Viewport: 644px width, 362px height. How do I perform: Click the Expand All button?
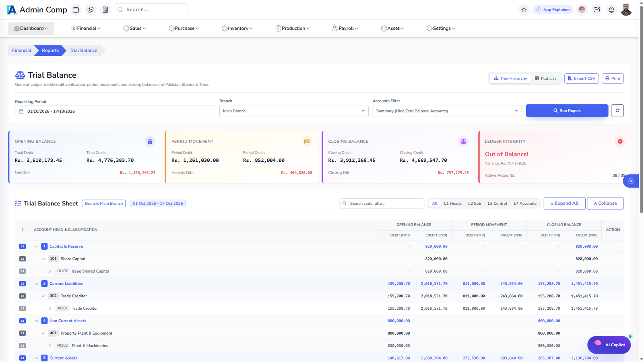point(564,204)
